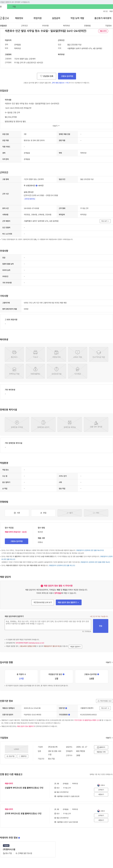Click the 채용정보 이력 button

click(101, 752)
